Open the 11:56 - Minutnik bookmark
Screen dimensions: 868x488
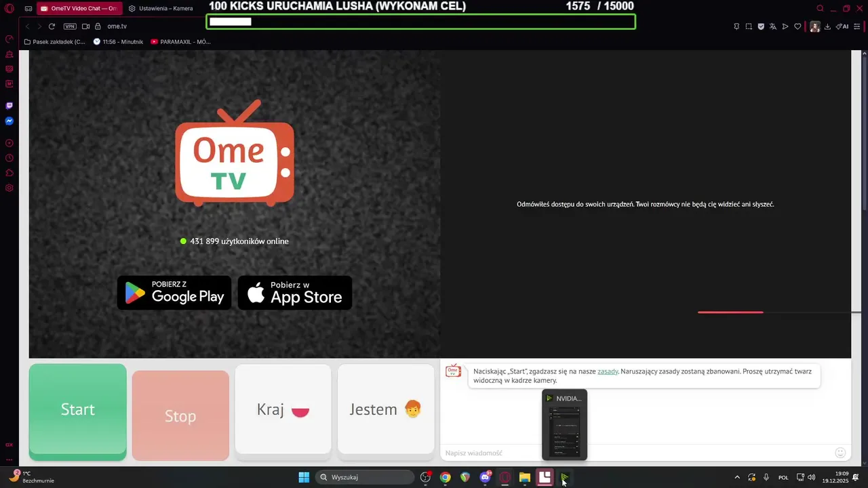click(x=119, y=41)
